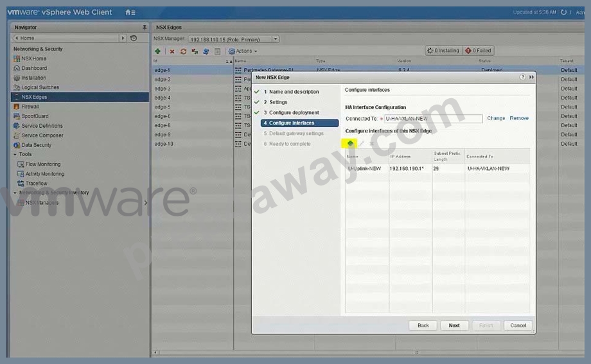
Task: Go to step 3 Configure deployment
Action: click(x=292, y=112)
